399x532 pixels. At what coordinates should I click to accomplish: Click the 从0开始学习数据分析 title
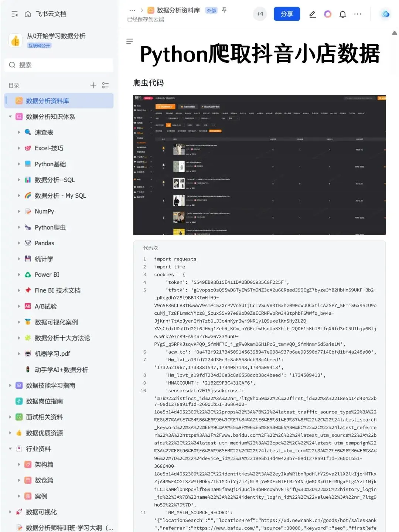(56, 36)
